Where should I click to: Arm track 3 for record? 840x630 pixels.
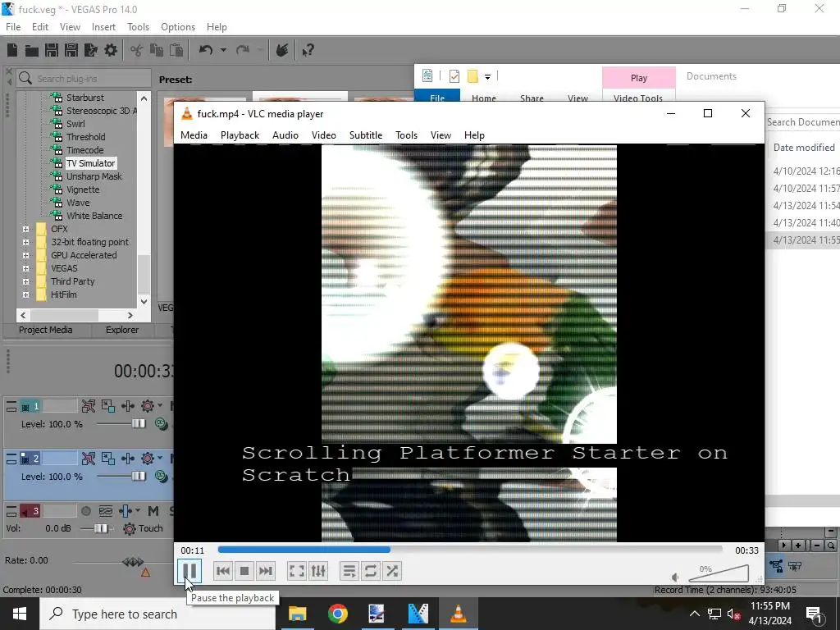pos(85,511)
